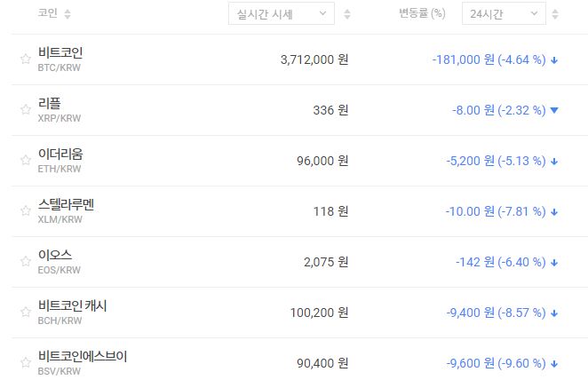This screenshot has width=588, height=380.
Task: Star Bitcoin BTC/KRW as favorite
Action: pos(26,59)
